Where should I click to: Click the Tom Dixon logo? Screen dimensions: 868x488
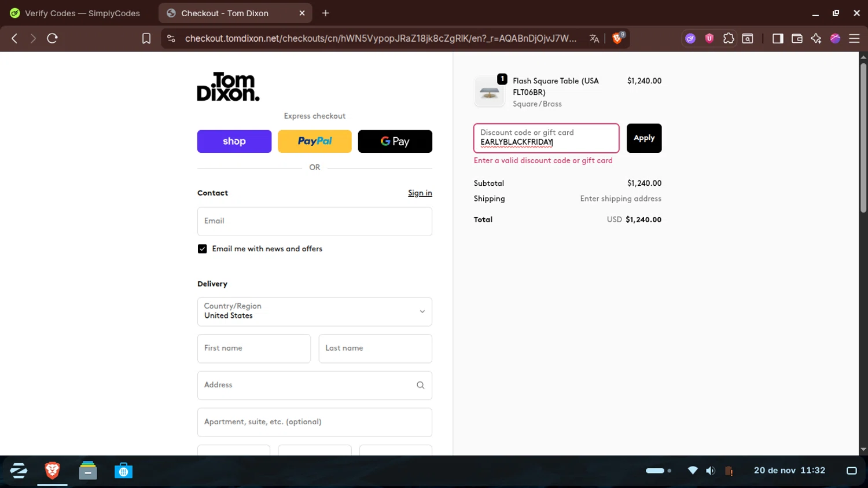pos(229,87)
